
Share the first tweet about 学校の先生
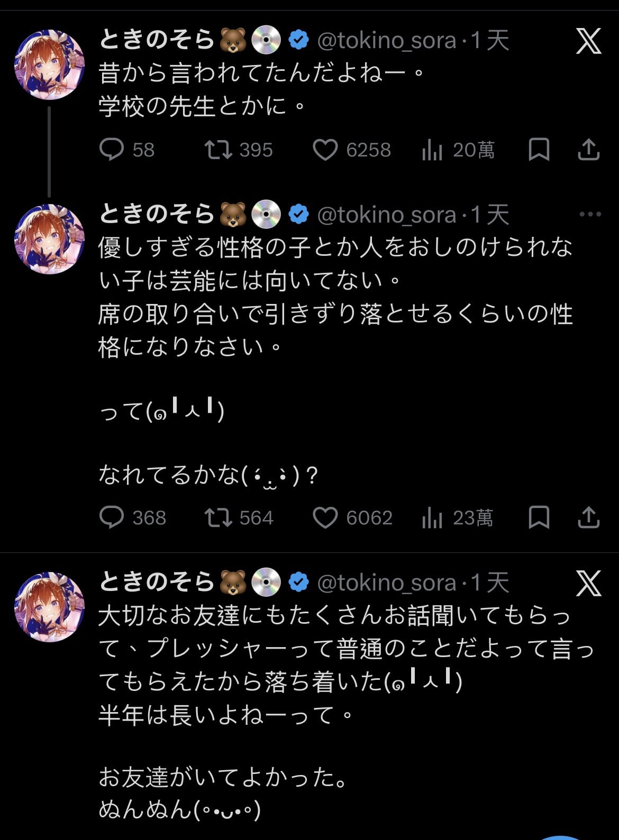pos(588,150)
